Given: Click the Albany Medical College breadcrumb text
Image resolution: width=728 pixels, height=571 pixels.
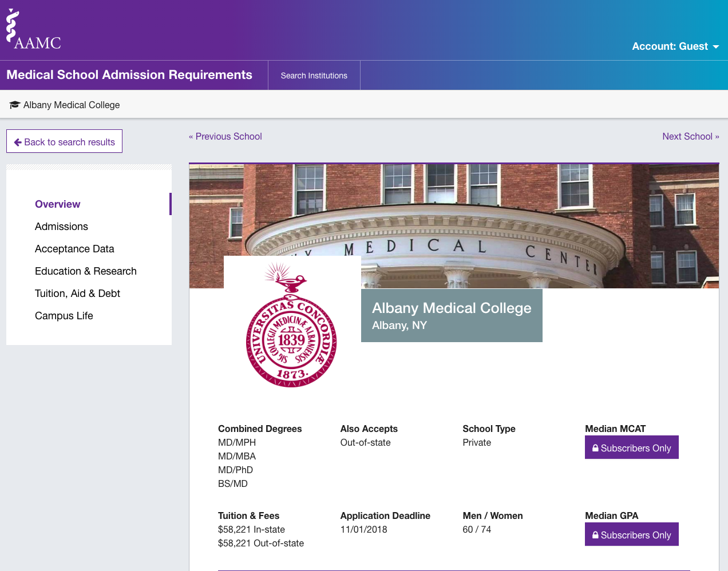Looking at the screenshot, I should click(72, 105).
